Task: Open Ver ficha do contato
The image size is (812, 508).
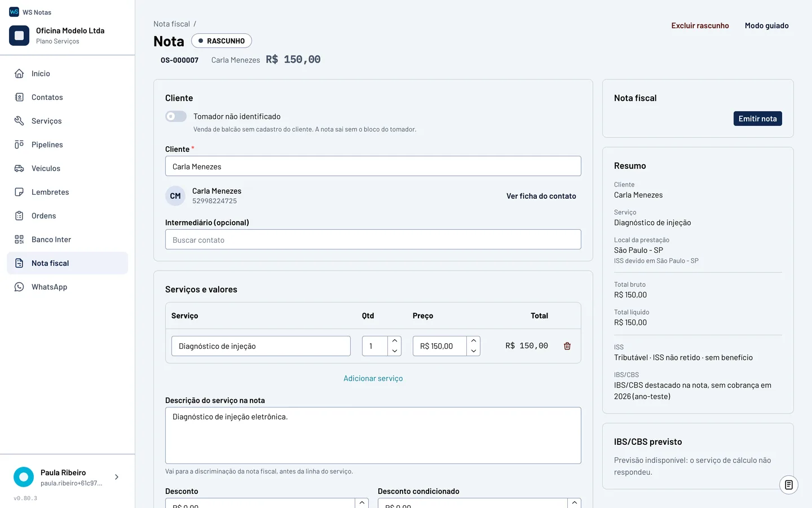Action: 541,196
